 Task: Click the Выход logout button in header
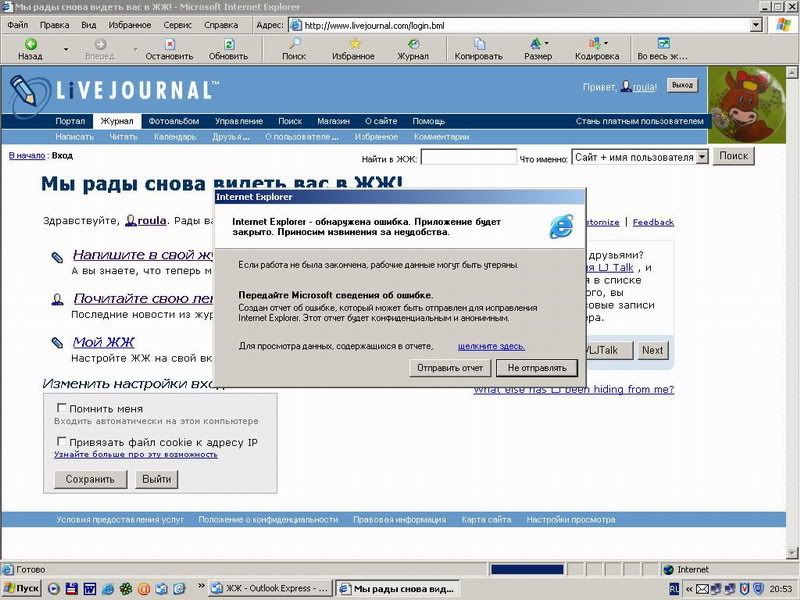(682, 85)
